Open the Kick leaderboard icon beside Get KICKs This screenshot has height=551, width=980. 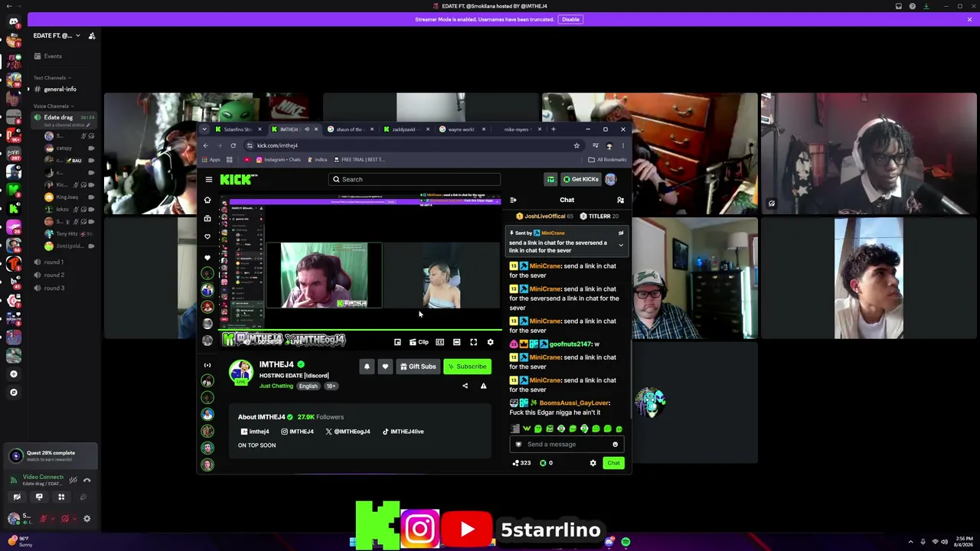(x=550, y=179)
